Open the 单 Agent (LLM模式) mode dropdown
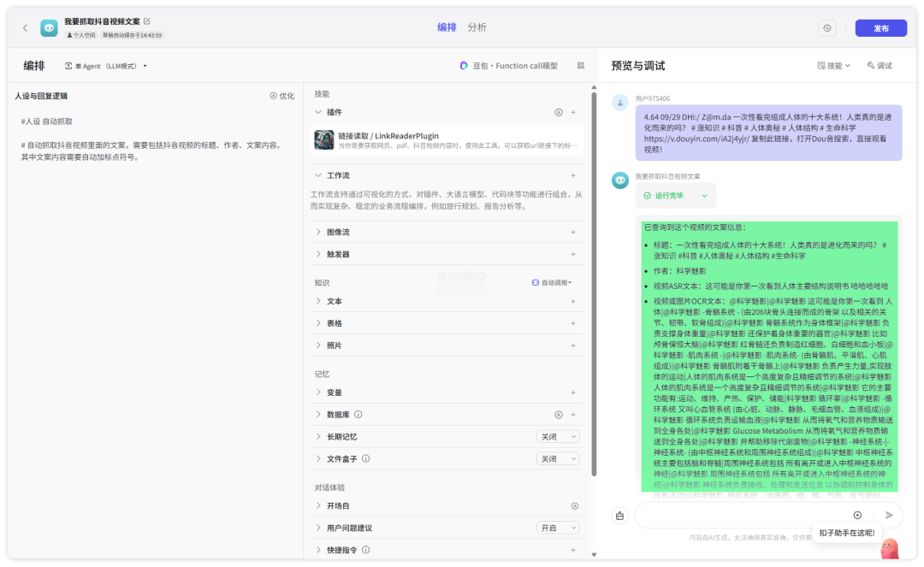924x567 pixels. coord(106,66)
